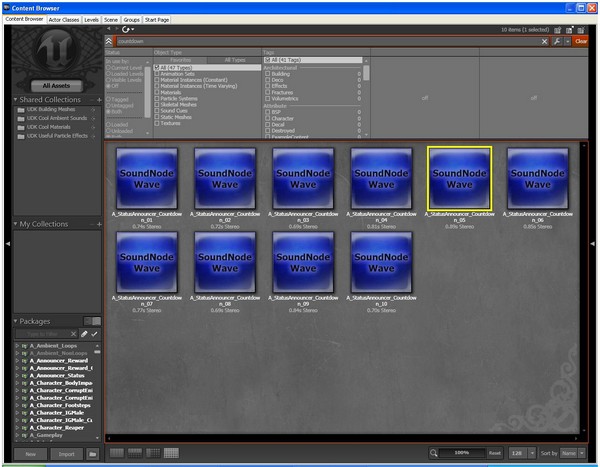The width and height of the screenshot is (600, 467).
Task: Add a new My Collections entry with plus
Action: coord(99,224)
